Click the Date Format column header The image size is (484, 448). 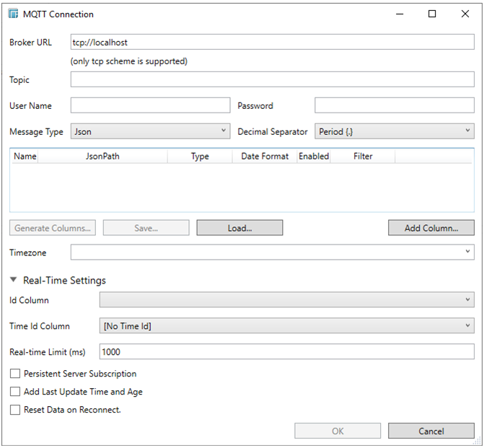coord(264,156)
